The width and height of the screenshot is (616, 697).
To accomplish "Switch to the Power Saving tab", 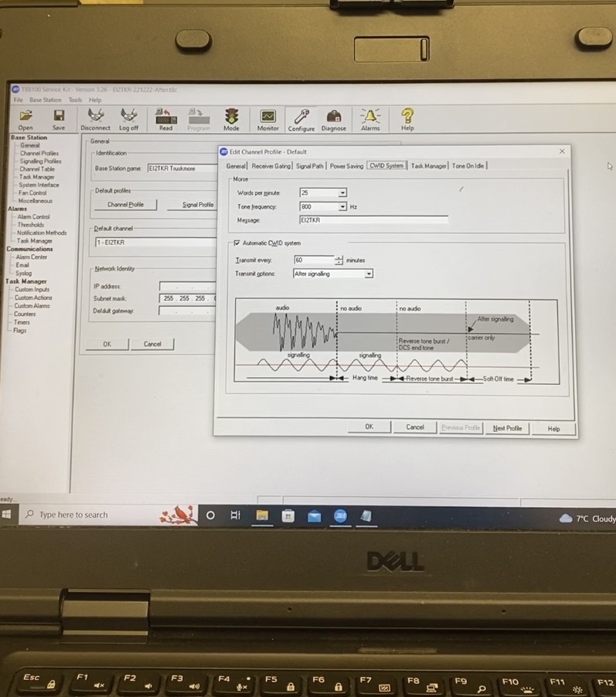I will (x=345, y=166).
